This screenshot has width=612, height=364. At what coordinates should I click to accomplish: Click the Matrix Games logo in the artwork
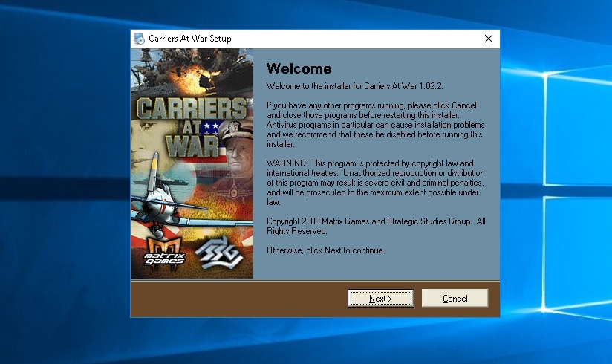pyautogui.click(x=164, y=253)
